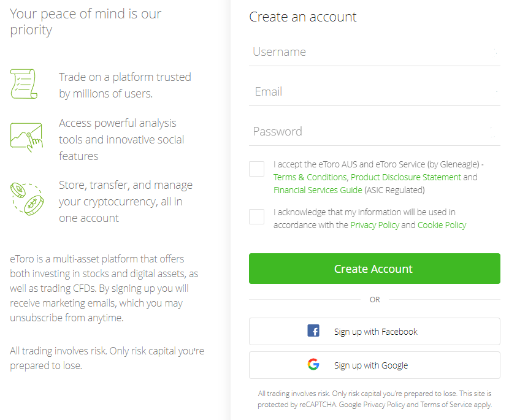Open the Cookie Policy link
Viewport: 509px width, 420px height.
coord(442,225)
